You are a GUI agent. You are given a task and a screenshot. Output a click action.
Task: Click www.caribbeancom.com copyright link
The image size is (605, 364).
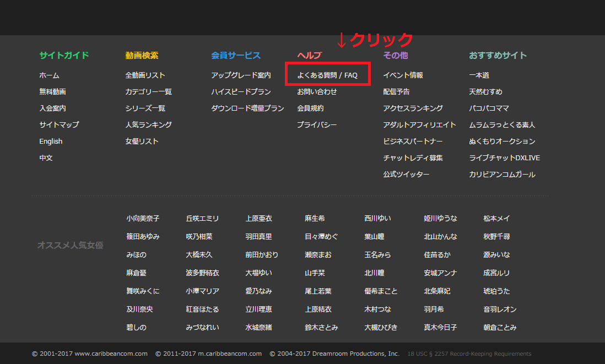pos(111,354)
